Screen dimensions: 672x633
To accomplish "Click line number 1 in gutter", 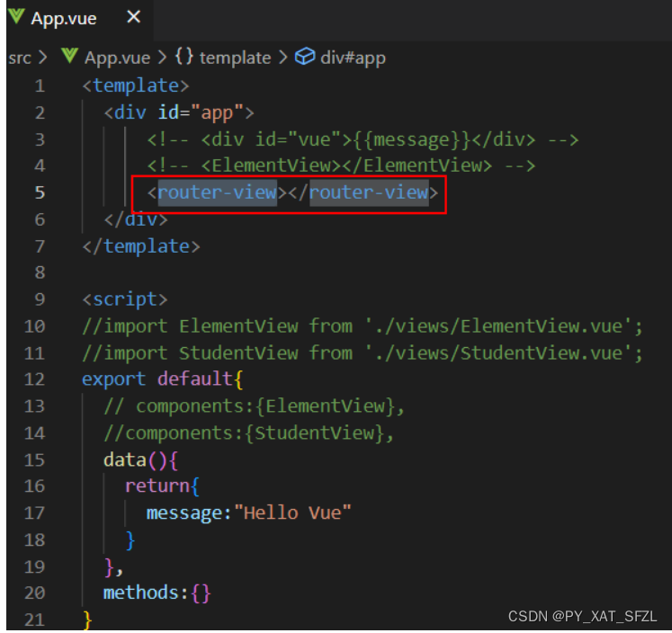I will pos(40,86).
